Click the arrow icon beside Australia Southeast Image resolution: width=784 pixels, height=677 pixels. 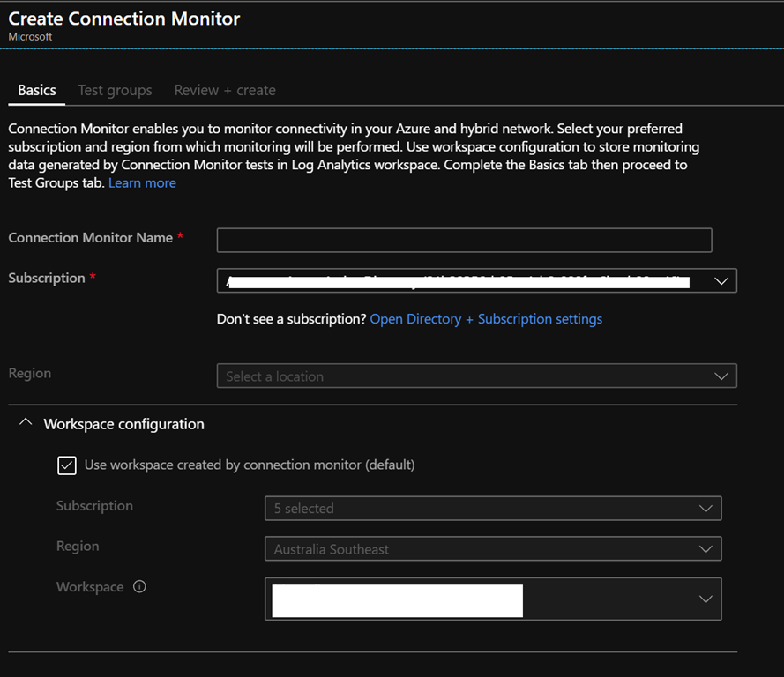coord(706,549)
